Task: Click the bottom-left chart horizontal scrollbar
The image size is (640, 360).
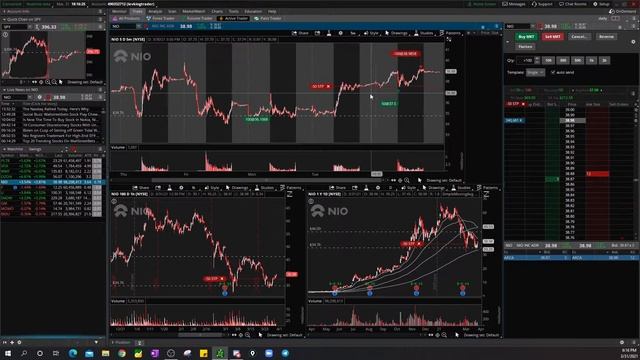Action: pos(200,335)
